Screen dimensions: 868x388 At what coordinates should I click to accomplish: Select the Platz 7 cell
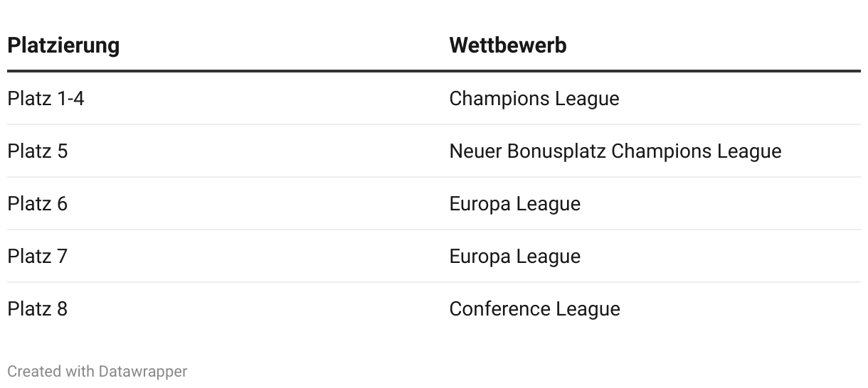coord(38,257)
